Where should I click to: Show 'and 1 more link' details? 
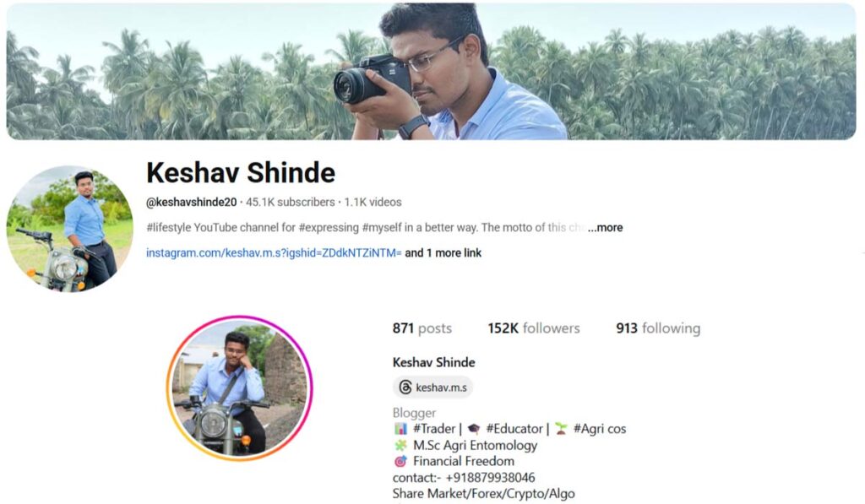(x=443, y=253)
